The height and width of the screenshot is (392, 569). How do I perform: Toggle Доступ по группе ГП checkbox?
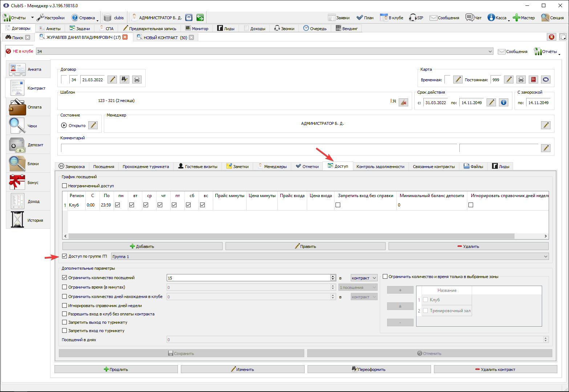pyautogui.click(x=65, y=256)
